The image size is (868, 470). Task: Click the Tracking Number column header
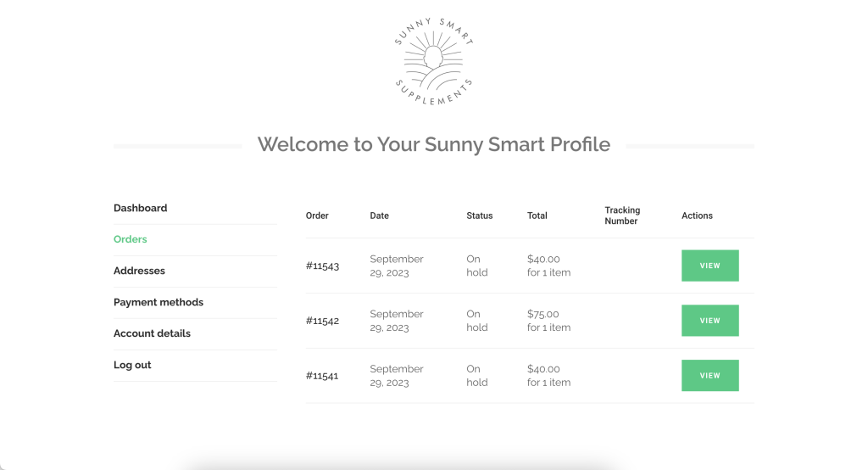622,215
